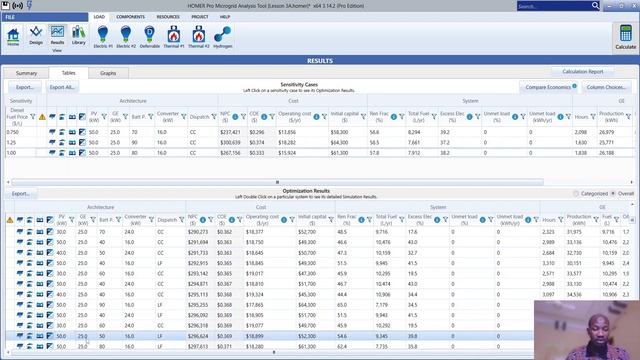Select the Results view icon

pos(57,35)
